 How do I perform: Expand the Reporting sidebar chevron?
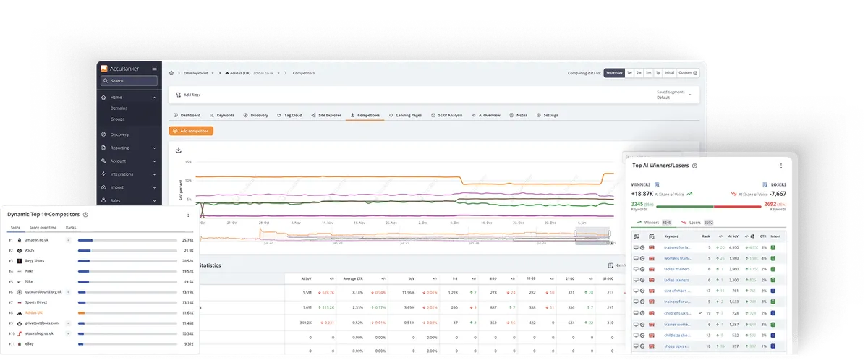tap(154, 148)
